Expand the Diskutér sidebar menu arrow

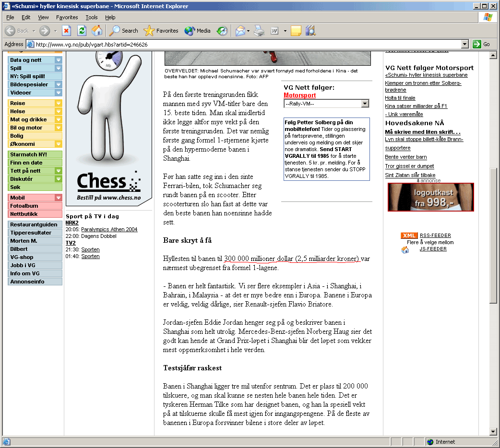(x=59, y=179)
